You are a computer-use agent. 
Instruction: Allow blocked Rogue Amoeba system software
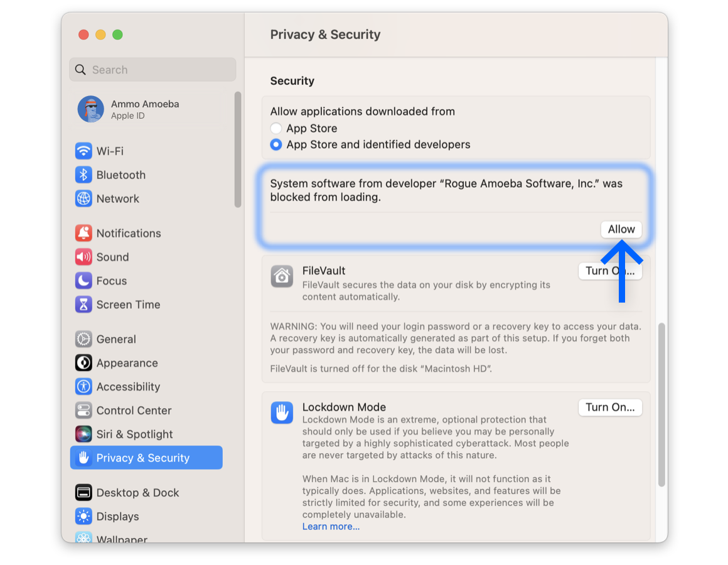tap(621, 229)
